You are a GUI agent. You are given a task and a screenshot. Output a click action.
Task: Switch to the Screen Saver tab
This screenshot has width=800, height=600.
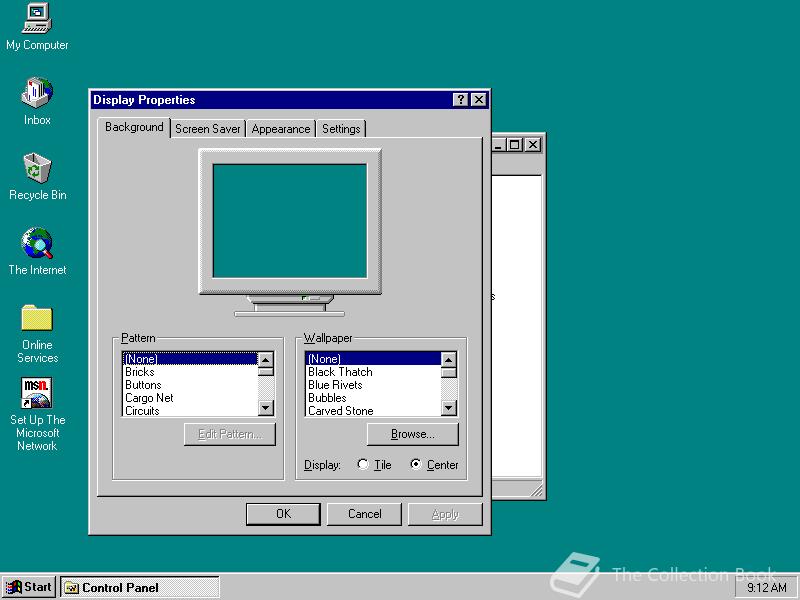(208, 129)
